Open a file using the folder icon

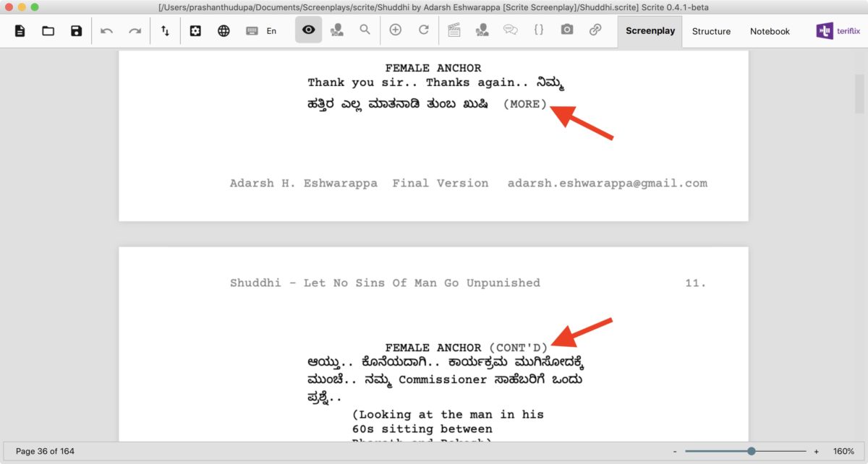(x=48, y=31)
